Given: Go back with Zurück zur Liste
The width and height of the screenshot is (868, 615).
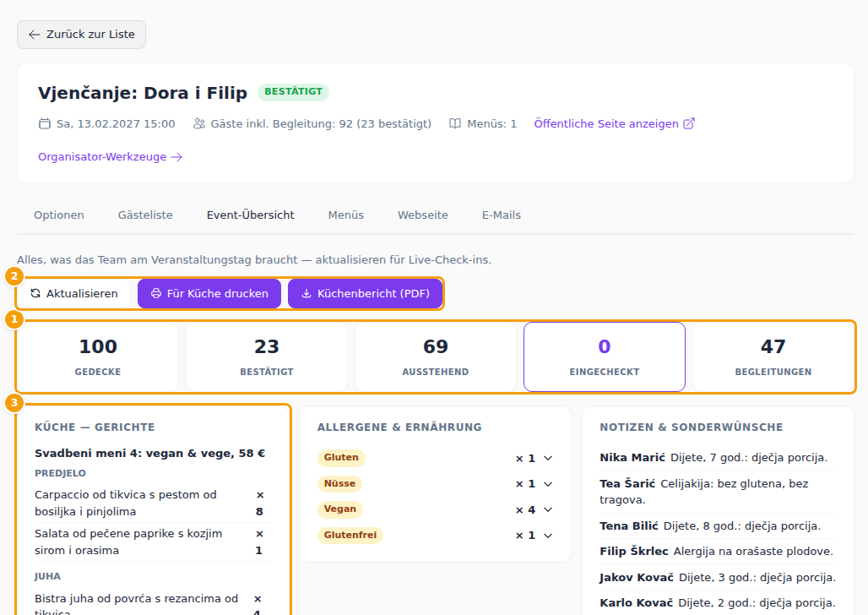Looking at the screenshot, I should tap(81, 35).
